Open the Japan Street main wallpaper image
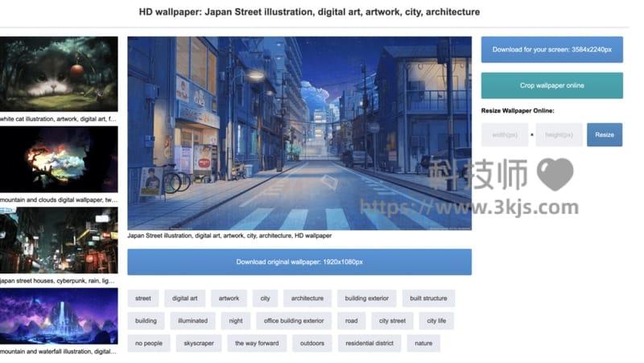The width and height of the screenshot is (644, 363). pos(299,133)
